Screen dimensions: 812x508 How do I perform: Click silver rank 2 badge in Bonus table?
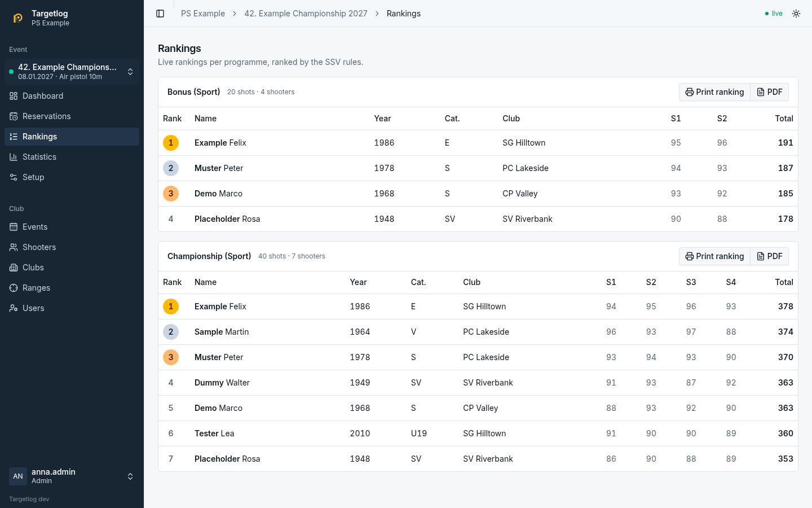171,168
